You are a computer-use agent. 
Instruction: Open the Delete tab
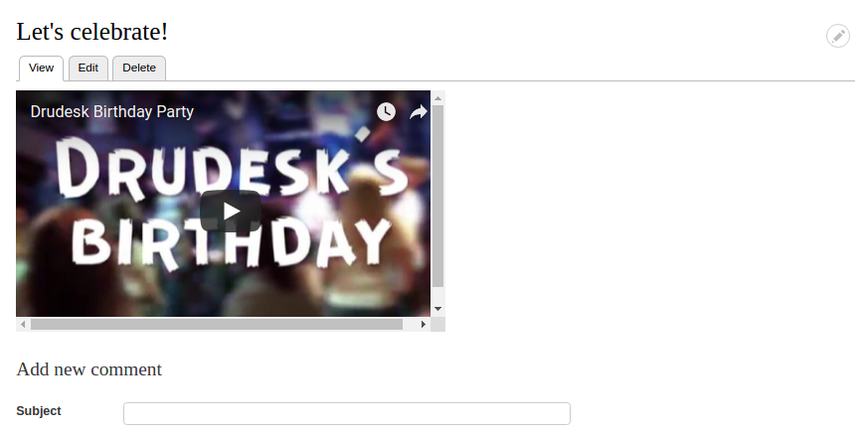139,68
